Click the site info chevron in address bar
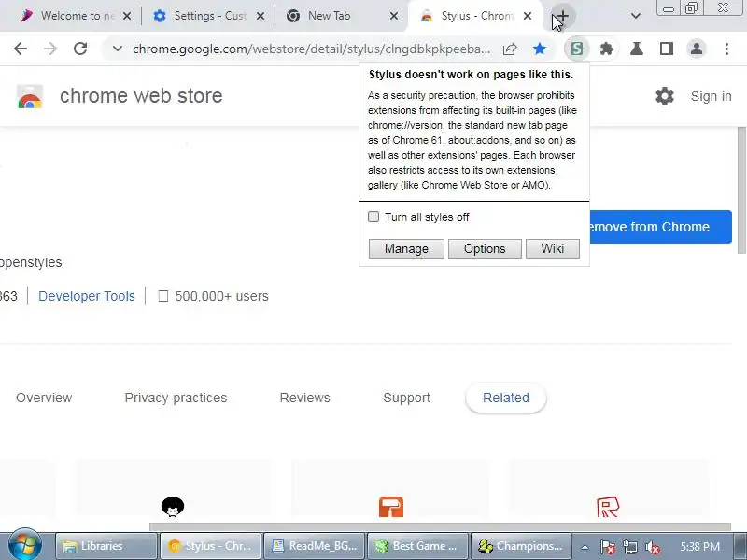747x560 pixels. (x=118, y=49)
